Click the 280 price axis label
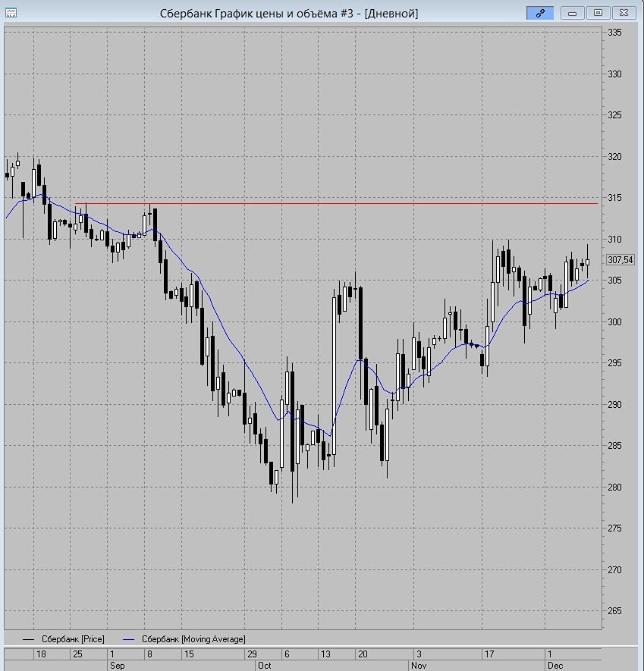The image size is (644, 671). pos(614,487)
